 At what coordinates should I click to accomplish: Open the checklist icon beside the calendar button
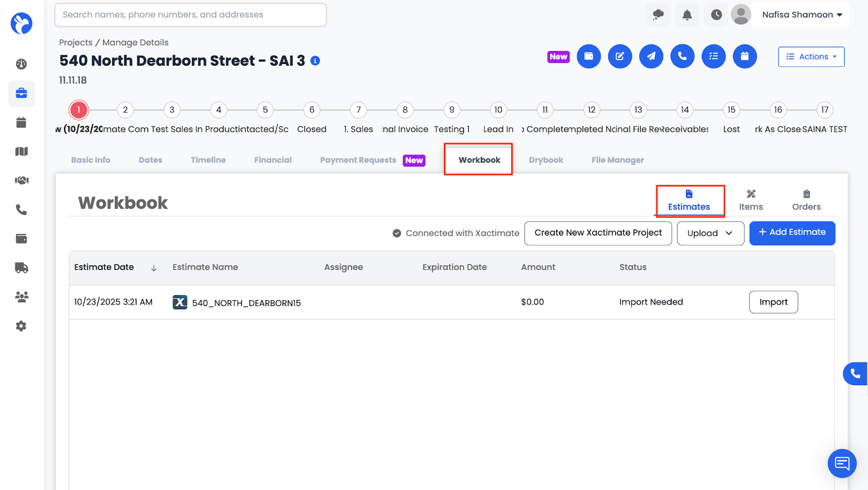[x=713, y=56]
